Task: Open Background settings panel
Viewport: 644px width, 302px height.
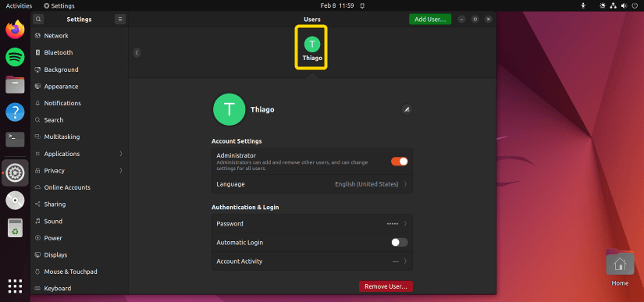Action: [80, 69]
